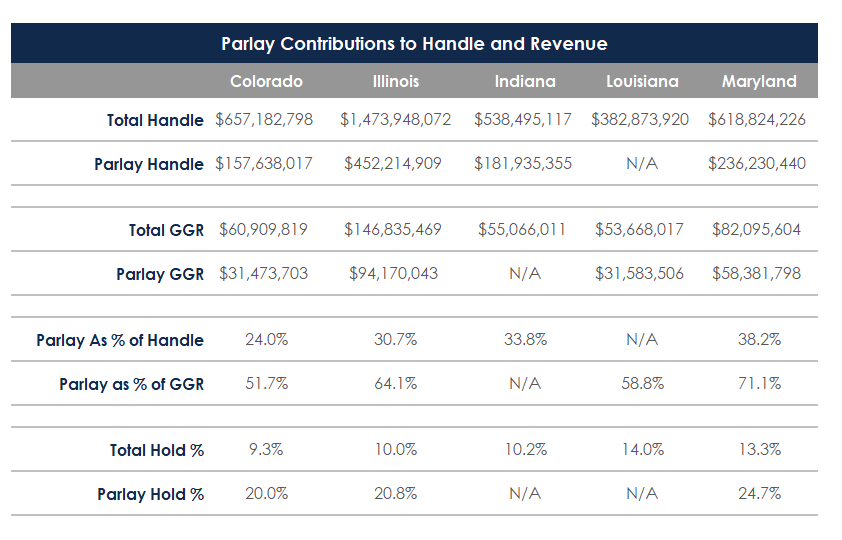Click the 'Parlay As % of Handle' row label
The image size is (842, 540).
(x=120, y=340)
